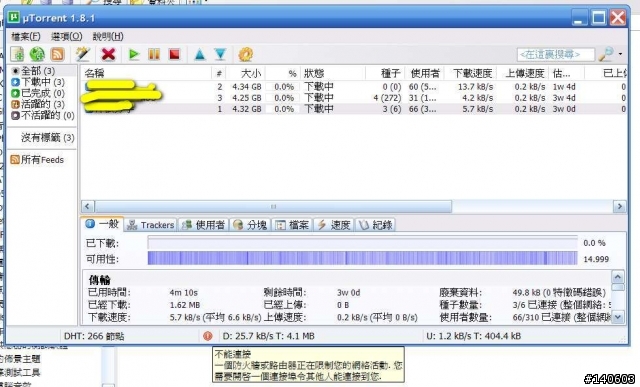Click the 4 (272) seeds cell
This screenshot has height=387, width=640.
[x=387, y=98]
